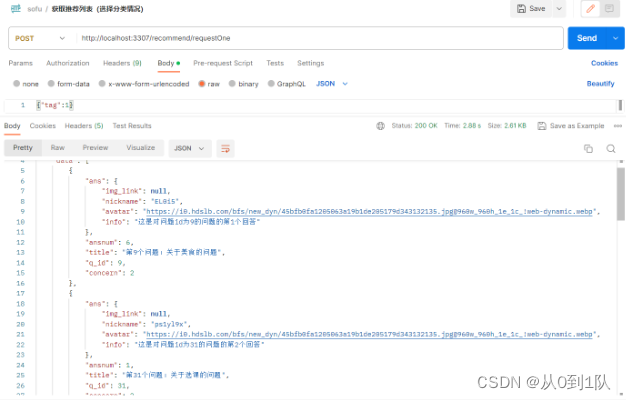Click the Status 200 OK text

[414, 126]
